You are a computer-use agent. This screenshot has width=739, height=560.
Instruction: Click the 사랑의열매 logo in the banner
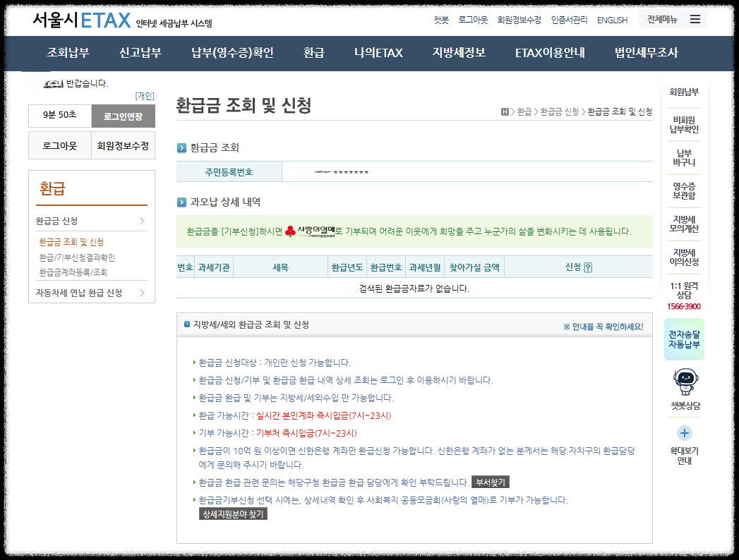point(311,231)
